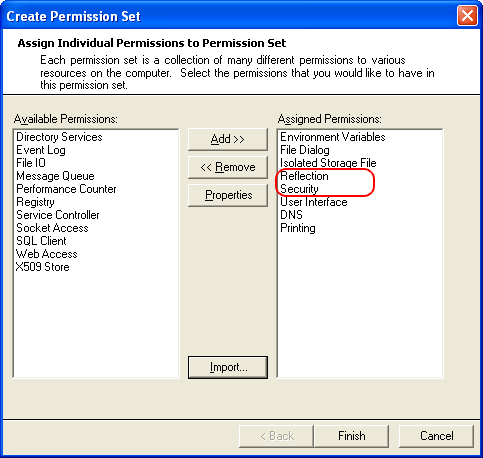Choose X509 Store from available permissions
The height and width of the screenshot is (458, 483).
[x=43, y=267]
